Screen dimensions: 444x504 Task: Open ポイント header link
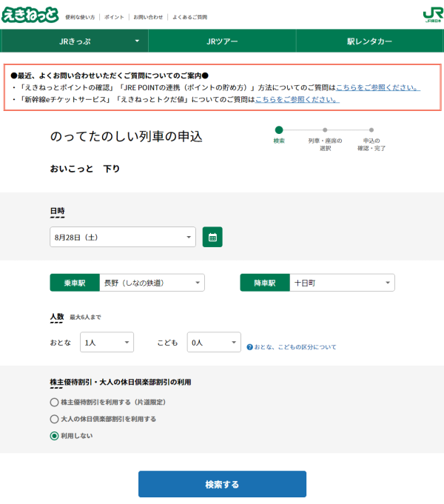(114, 17)
